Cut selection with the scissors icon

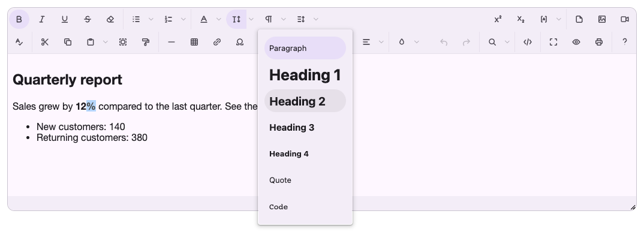(45, 42)
